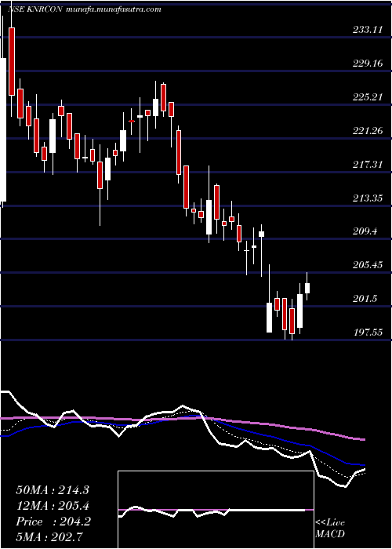Click the 205.45 price axis label
The height and width of the screenshot is (549, 392).
tap(367, 265)
